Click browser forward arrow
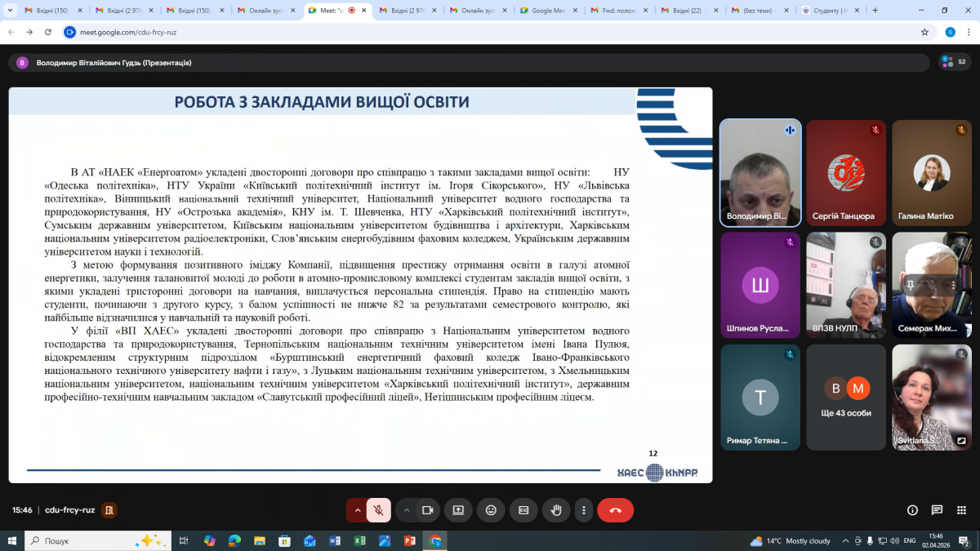Screen dimensions: 980x551 point(30,32)
